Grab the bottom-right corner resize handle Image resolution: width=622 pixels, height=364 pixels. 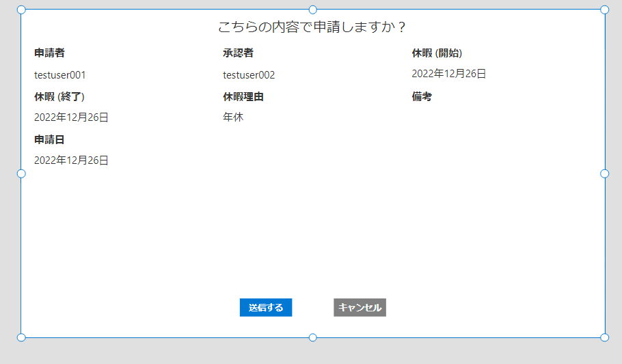[604, 337]
